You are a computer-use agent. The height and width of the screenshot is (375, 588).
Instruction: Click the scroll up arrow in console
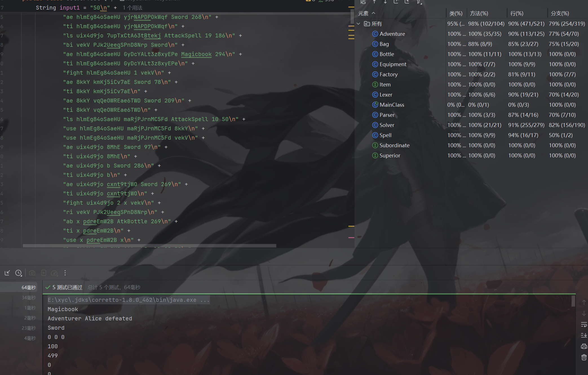[584, 302]
